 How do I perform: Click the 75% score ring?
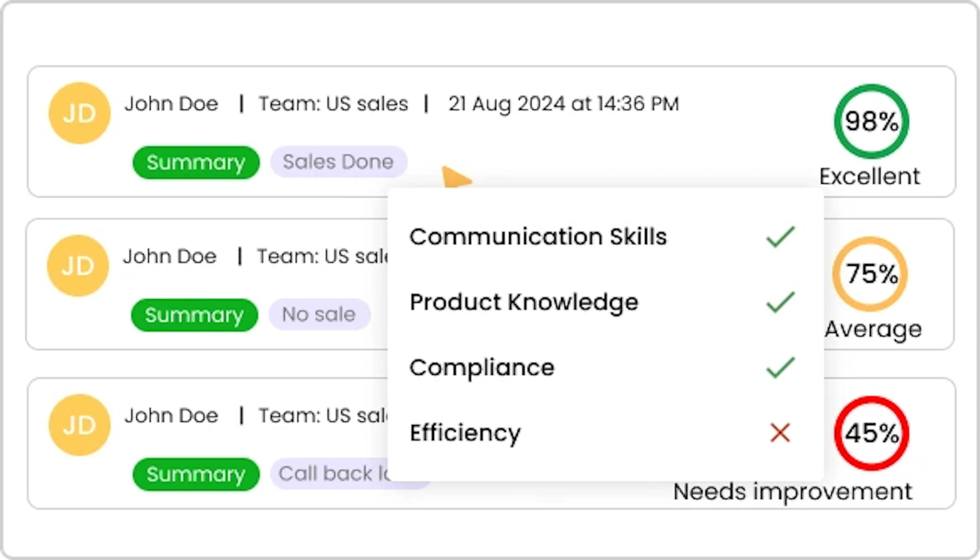pos(870,274)
